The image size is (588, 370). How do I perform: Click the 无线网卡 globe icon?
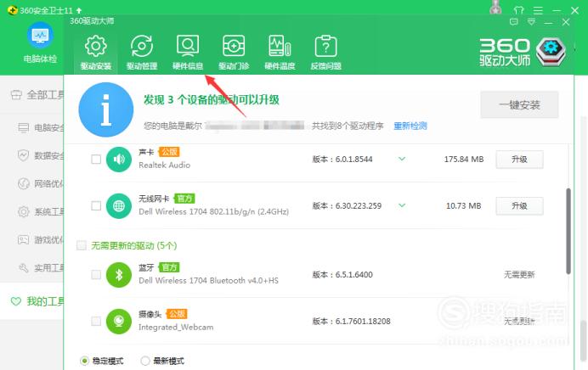(x=119, y=205)
